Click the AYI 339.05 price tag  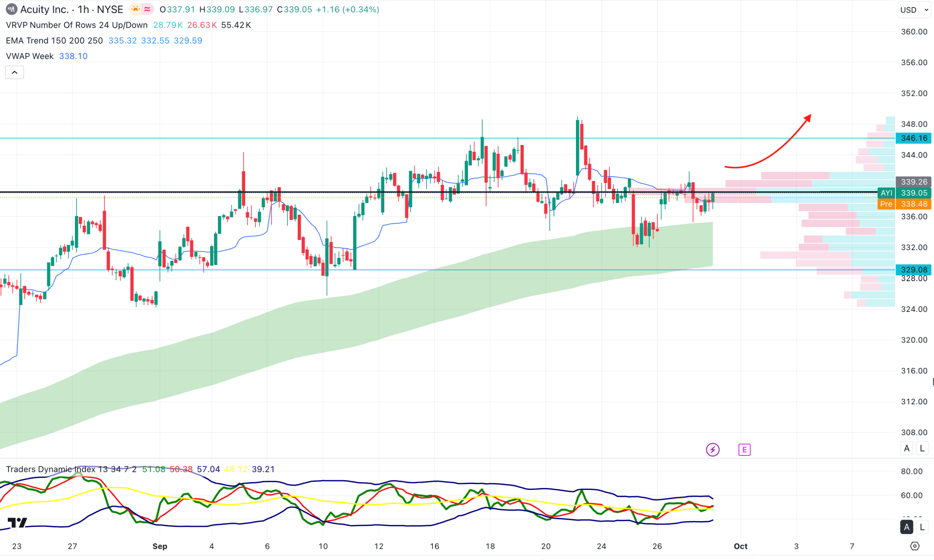coord(905,193)
